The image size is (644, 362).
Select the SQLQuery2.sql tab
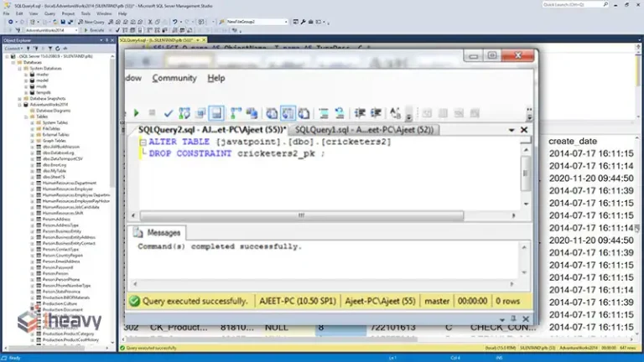click(212, 130)
